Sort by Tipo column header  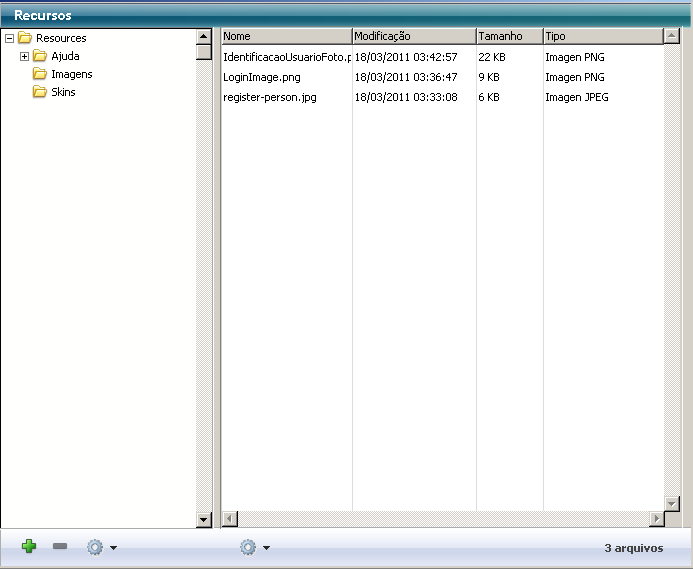point(602,36)
